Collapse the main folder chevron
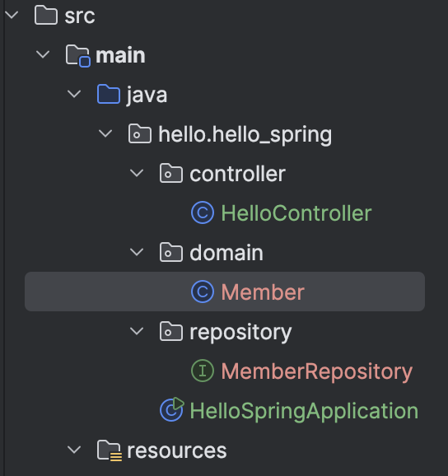The width and height of the screenshot is (448, 476). tap(43, 54)
